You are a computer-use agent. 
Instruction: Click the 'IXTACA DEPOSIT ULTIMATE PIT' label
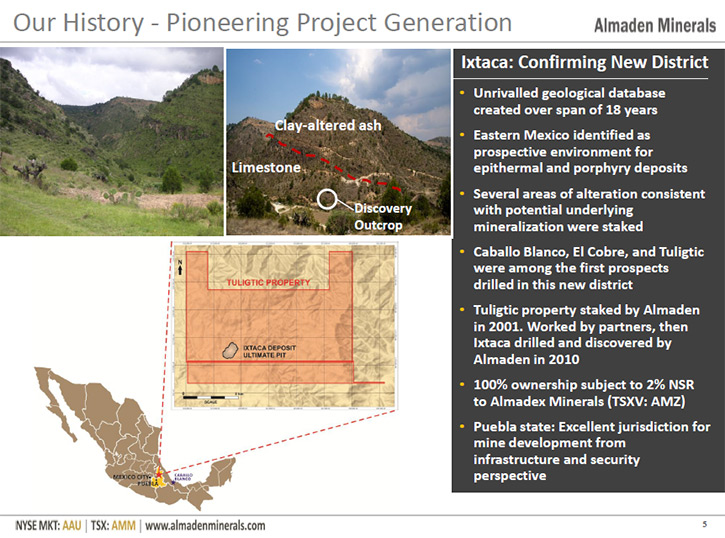point(270,351)
